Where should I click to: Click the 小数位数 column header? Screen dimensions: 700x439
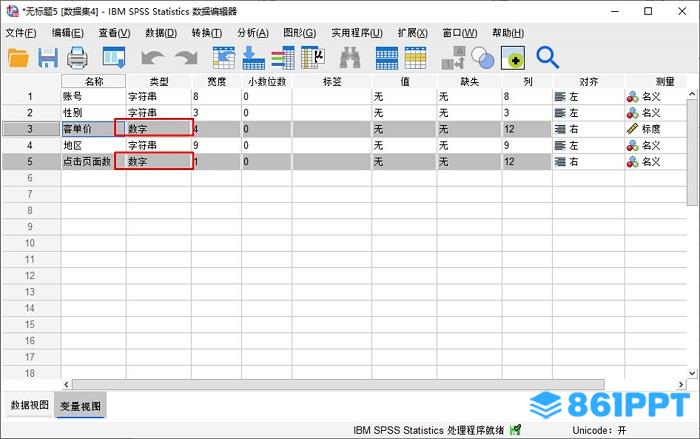[267, 81]
